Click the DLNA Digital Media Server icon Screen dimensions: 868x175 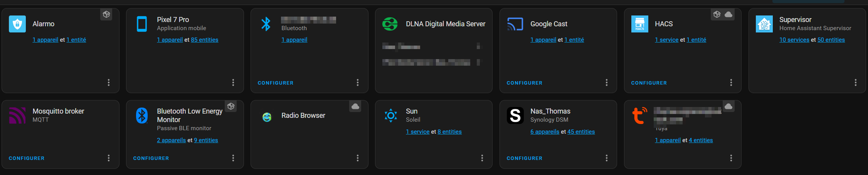(390, 24)
